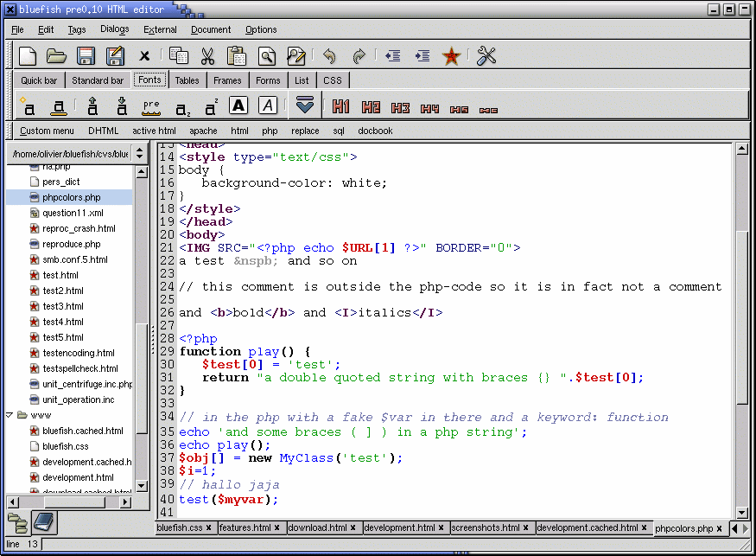Open a file with folder icon

[56, 56]
